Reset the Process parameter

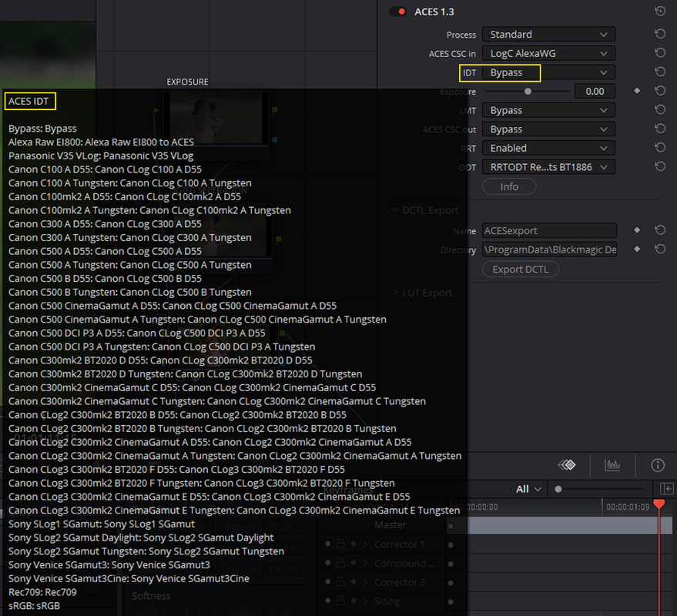(x=660, y=34)
